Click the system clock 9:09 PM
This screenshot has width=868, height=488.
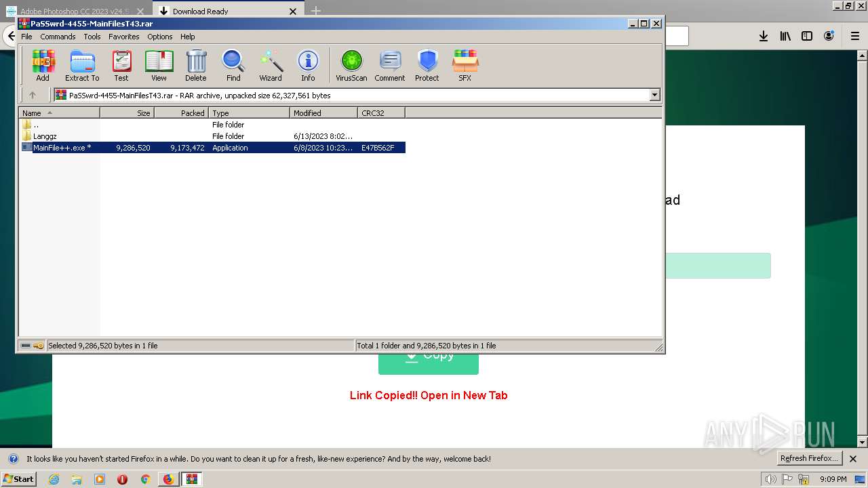(x=833, y=479)
